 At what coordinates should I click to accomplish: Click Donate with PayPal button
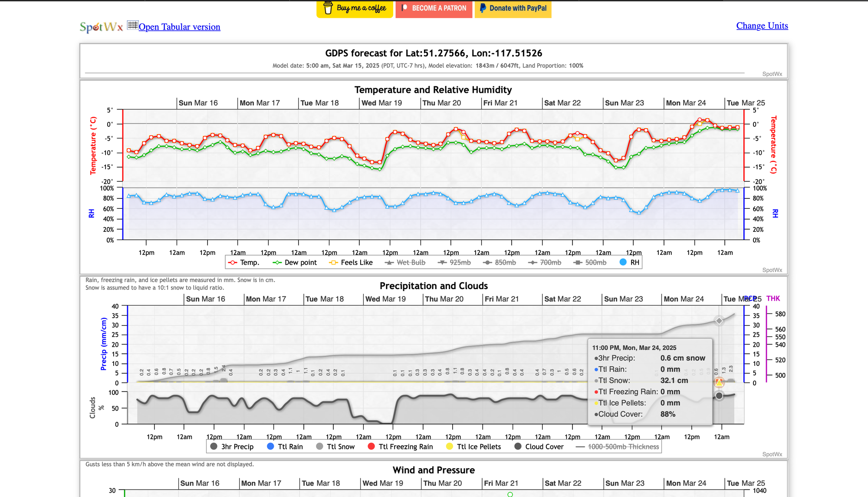click(513, 8)
